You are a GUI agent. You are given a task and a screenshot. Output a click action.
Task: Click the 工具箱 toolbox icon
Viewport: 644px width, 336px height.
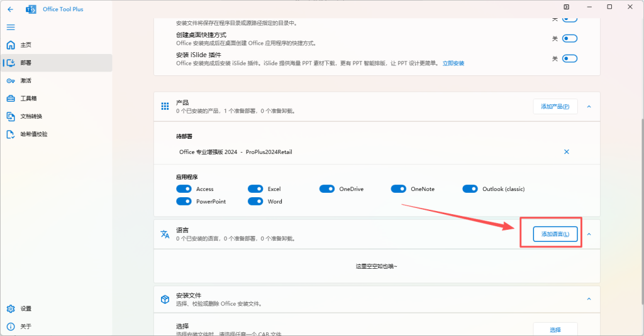click(11, 99)
